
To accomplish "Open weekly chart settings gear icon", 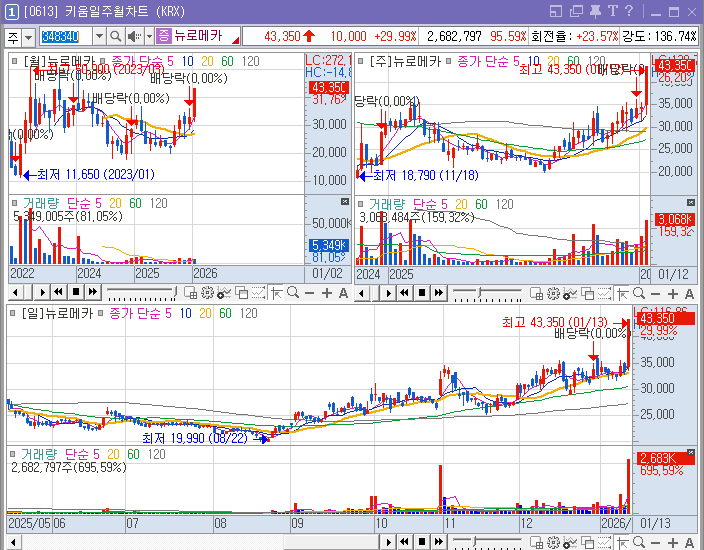I will click(x=553, y=294).
